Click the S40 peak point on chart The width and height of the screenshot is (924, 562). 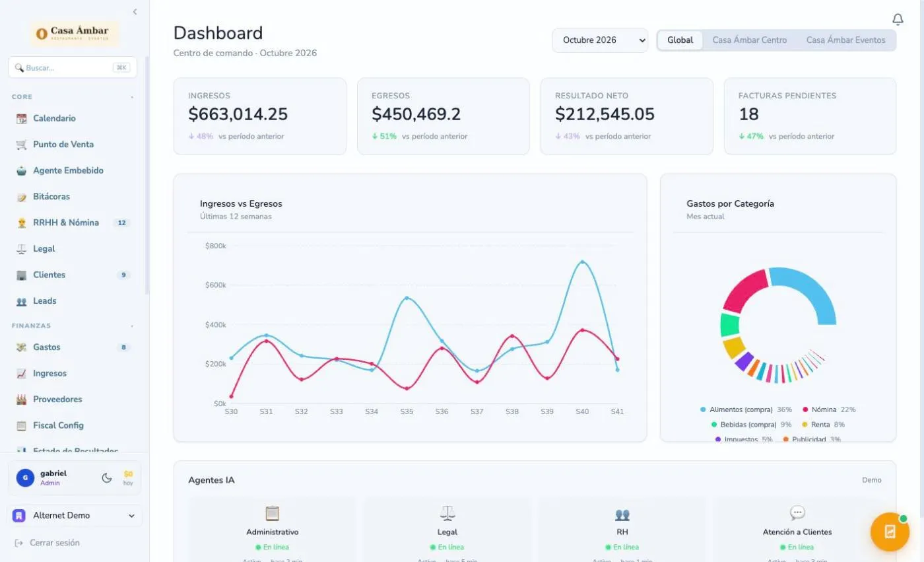click(x=581, y=262)
